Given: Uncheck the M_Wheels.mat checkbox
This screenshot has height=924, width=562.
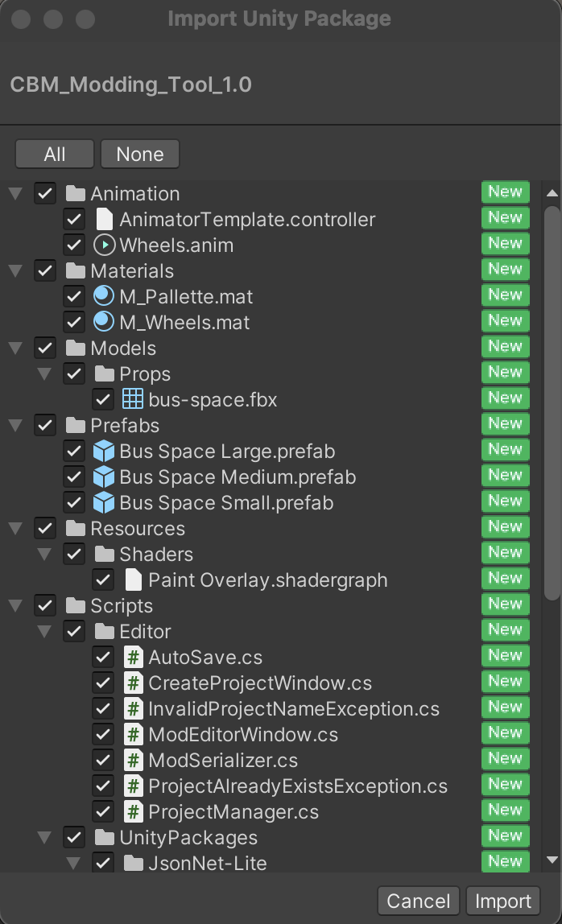Looking at the screenshot, I should (x=74, y=322).
